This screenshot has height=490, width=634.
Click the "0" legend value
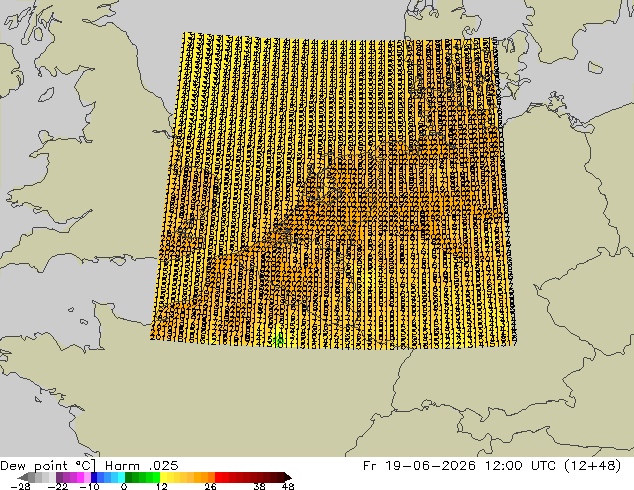click(x=124, y=486)
